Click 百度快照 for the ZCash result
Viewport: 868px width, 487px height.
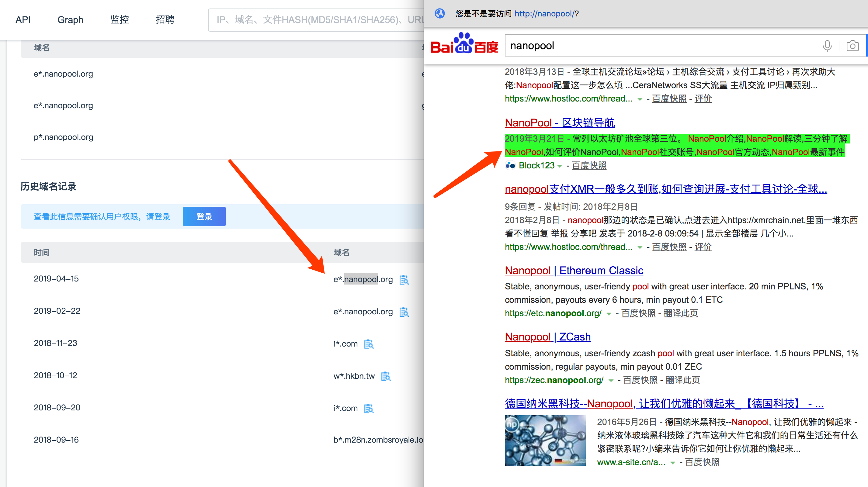tap(640, 380)
